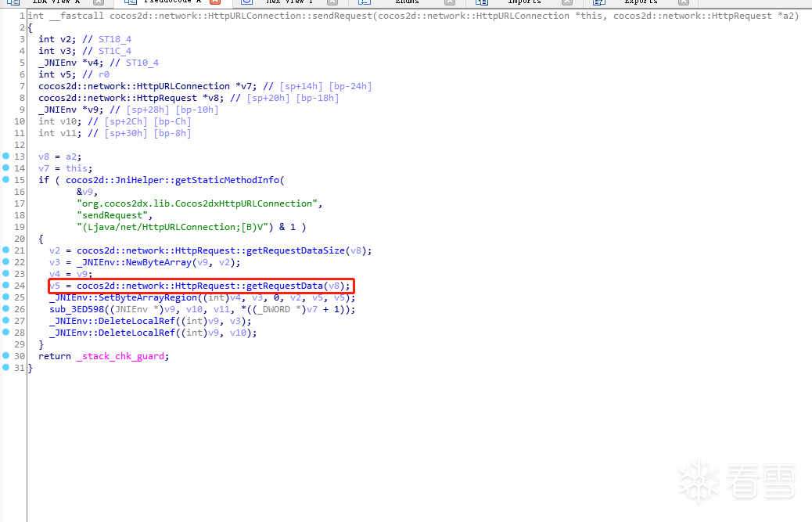Click the "sendRequest" string on line 18
Image resolution: width=812 pixels, height=522 pixels.
pyautogui.click(x=112, y=215)
